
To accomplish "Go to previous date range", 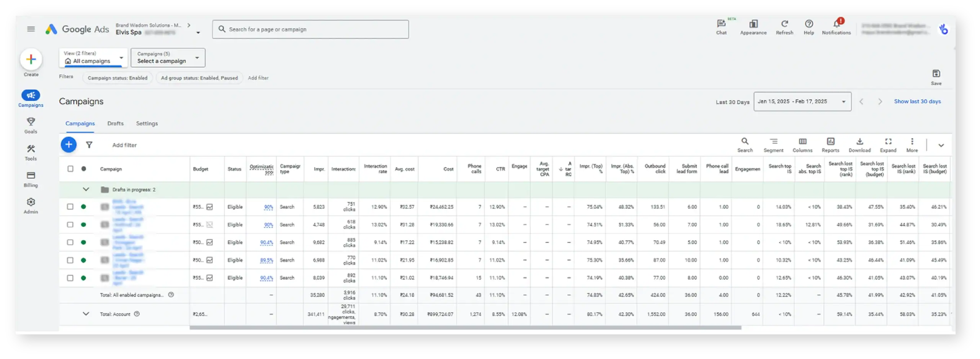I will pos(861,101).
